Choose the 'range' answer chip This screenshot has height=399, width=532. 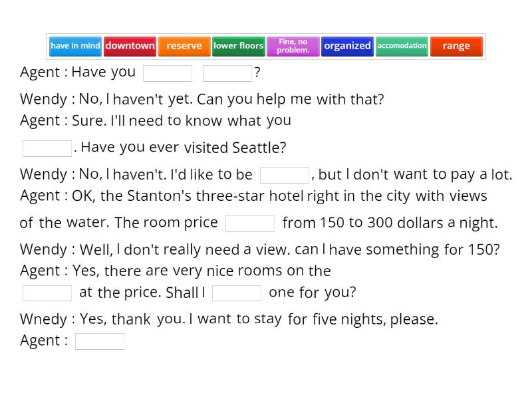pos(456,46)
